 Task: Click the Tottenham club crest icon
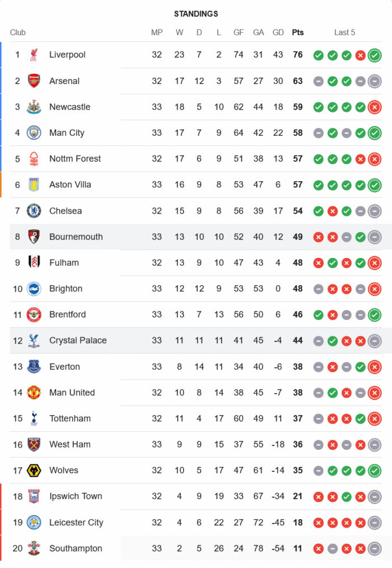point(34,419)
